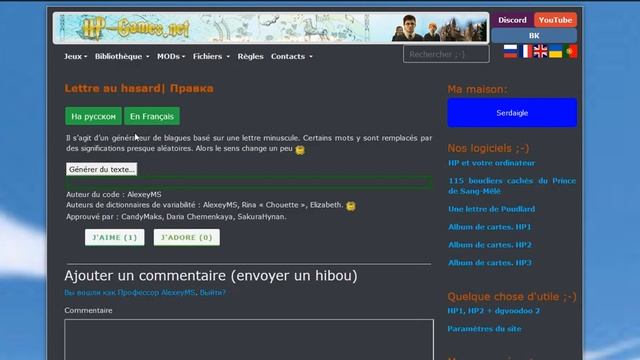The height and width of the screenshot is (360, 640).
Task: Expand the Contacts dropdown menu
Action: (291, 56)
